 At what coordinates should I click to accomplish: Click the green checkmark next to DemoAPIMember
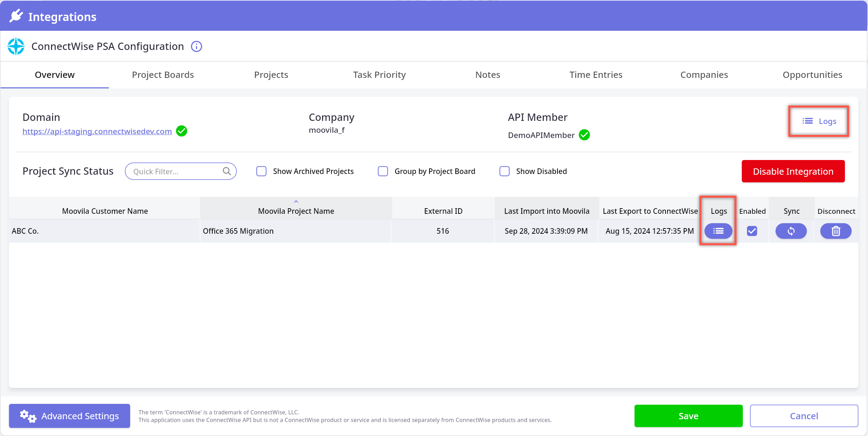coord(584,135)
